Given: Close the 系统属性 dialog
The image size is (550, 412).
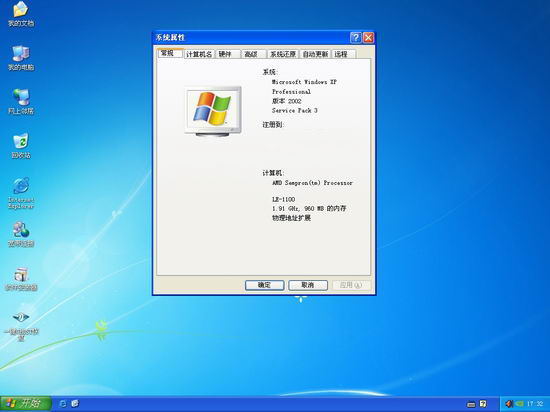Looking at the screenshot, I should (x=368, y=38).
